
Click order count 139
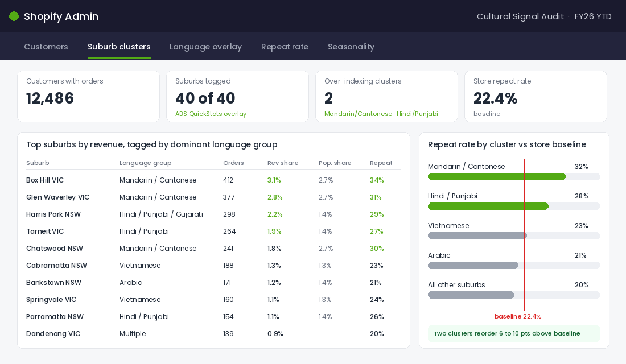(x=228, y=334)
